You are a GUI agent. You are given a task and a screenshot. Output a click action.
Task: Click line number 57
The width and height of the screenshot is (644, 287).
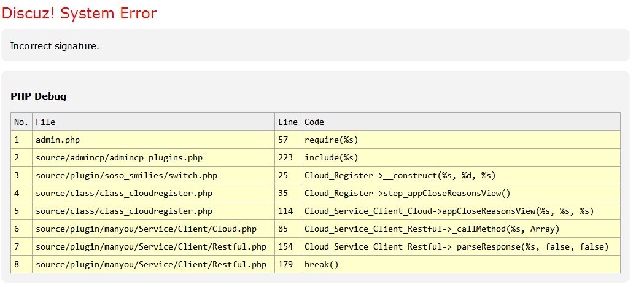tap(287, 140)
